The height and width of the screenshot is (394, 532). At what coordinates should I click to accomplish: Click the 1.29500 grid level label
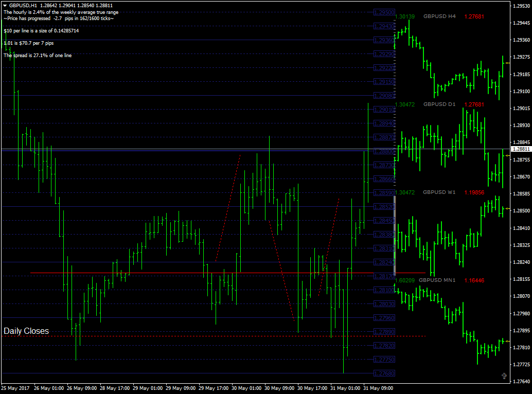click(x=384, y=12)
